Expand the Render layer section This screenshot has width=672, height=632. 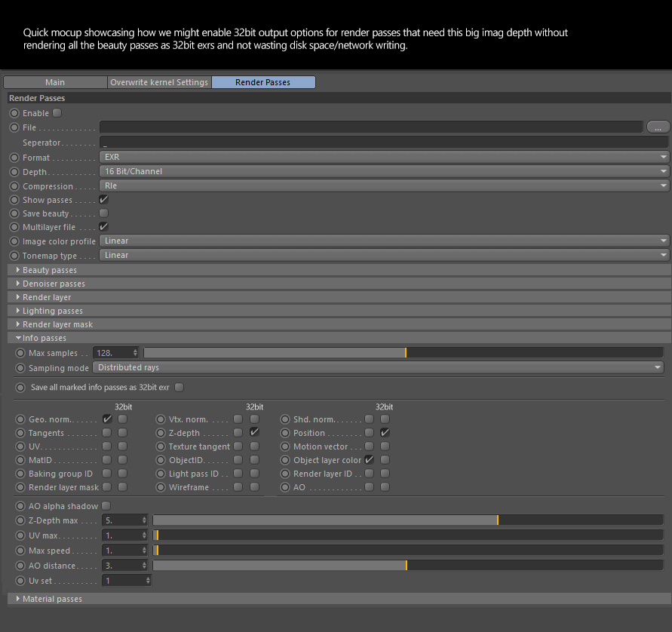(x=339, y=297)
